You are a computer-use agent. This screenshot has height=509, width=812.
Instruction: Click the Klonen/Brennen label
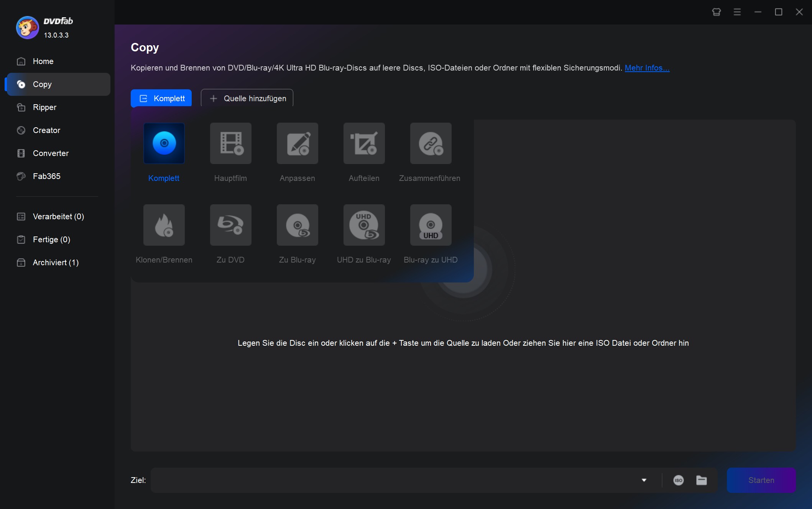coord(164,260)
